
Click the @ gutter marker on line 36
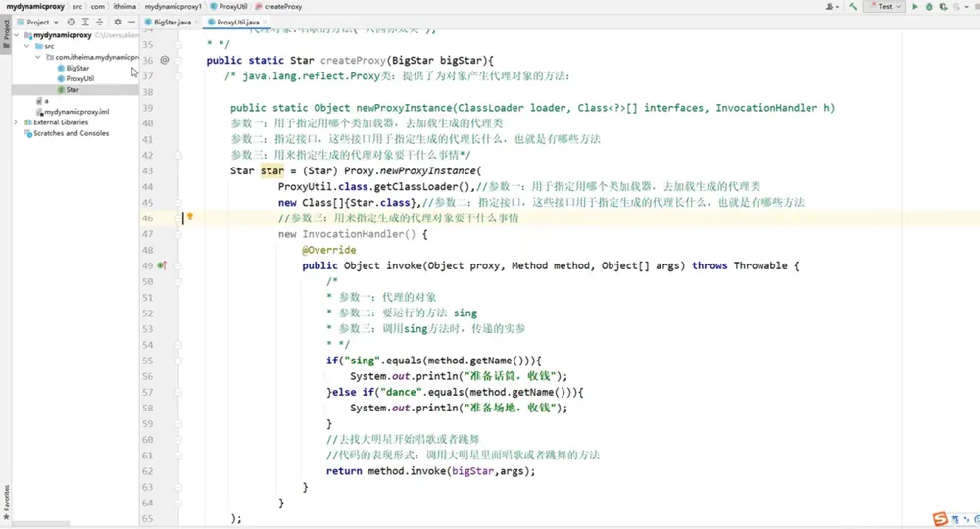pos(165,60)
